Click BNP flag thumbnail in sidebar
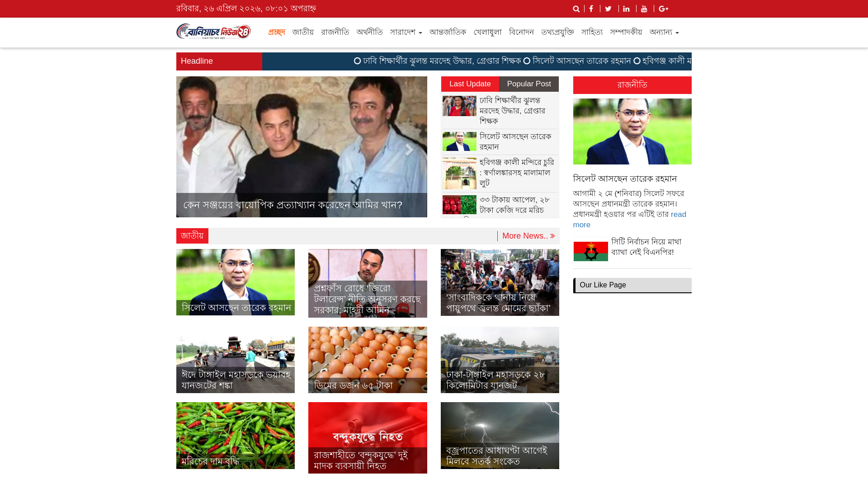The image size is (868, 488). tap(590, 251)
